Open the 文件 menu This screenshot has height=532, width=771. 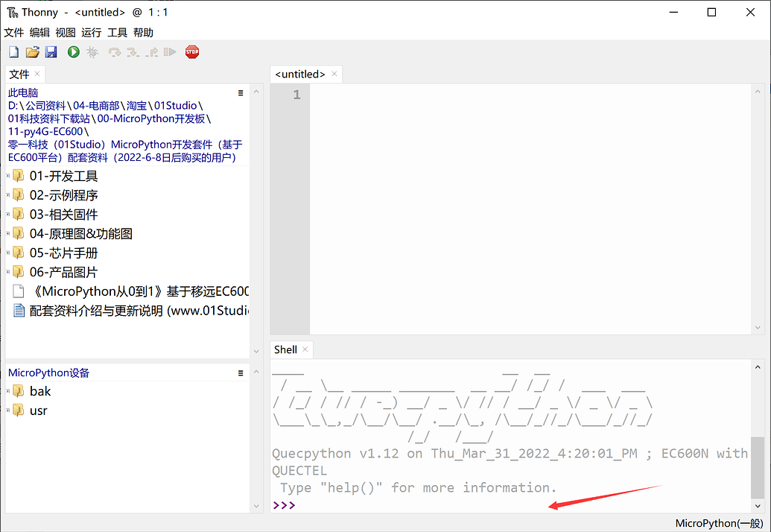pyautogui.click(x=13, y=33)
